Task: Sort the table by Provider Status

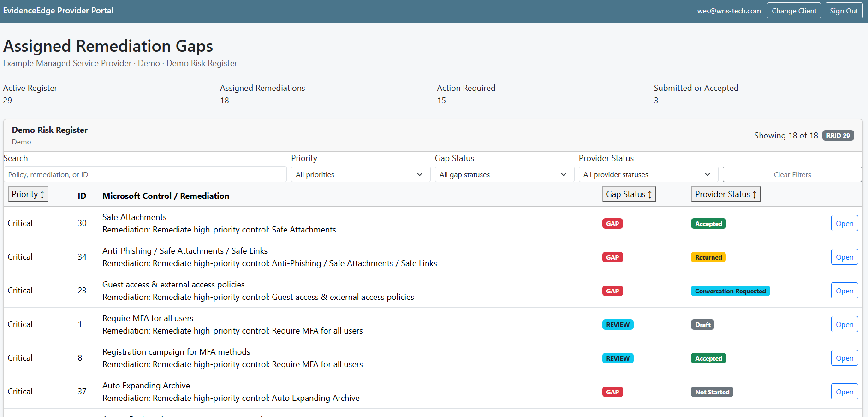Action: [x=725, y=194]
